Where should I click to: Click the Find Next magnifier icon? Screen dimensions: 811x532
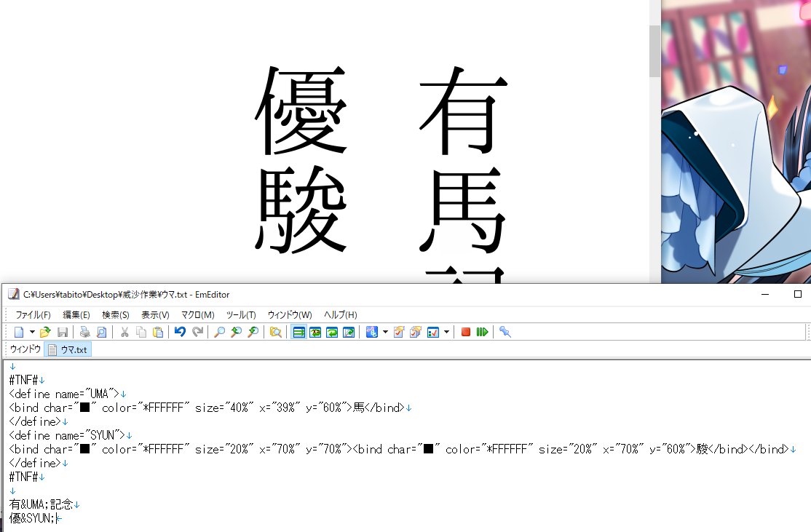(253, 332)
